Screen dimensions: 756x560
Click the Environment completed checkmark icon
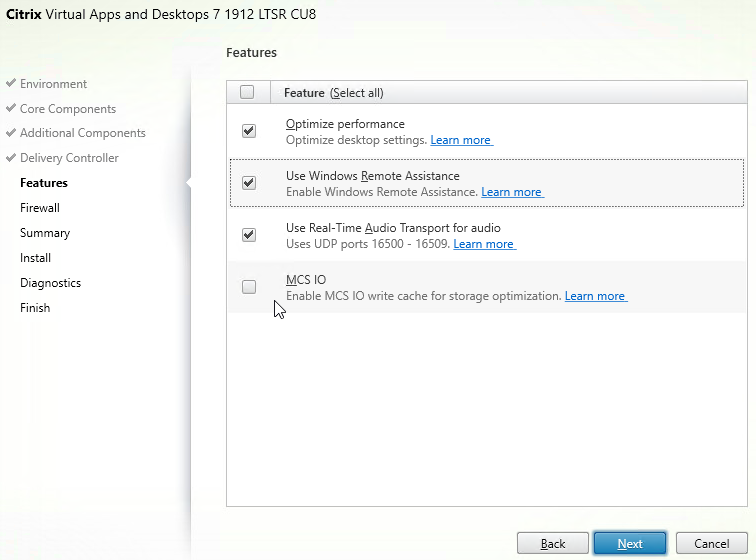click(11, 83)
